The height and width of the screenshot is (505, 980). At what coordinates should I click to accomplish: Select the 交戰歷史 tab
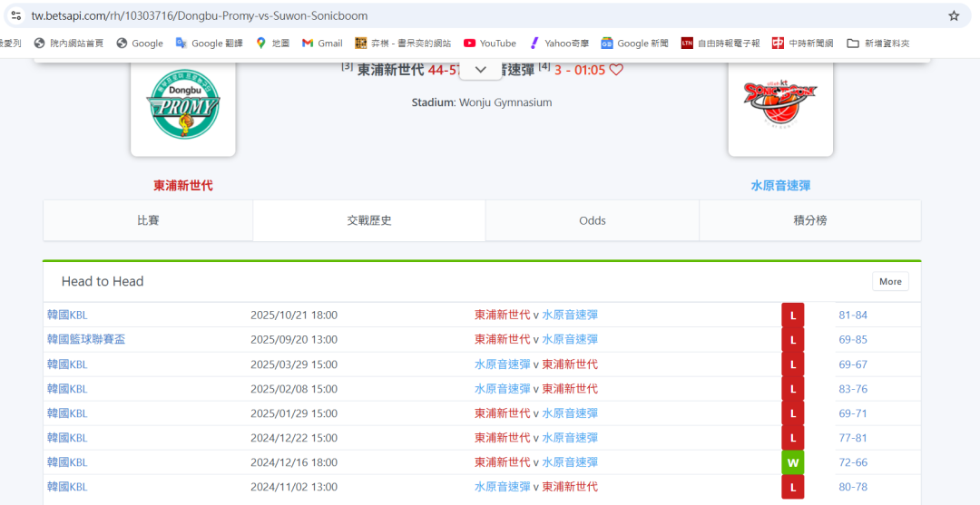click(369, 220)
